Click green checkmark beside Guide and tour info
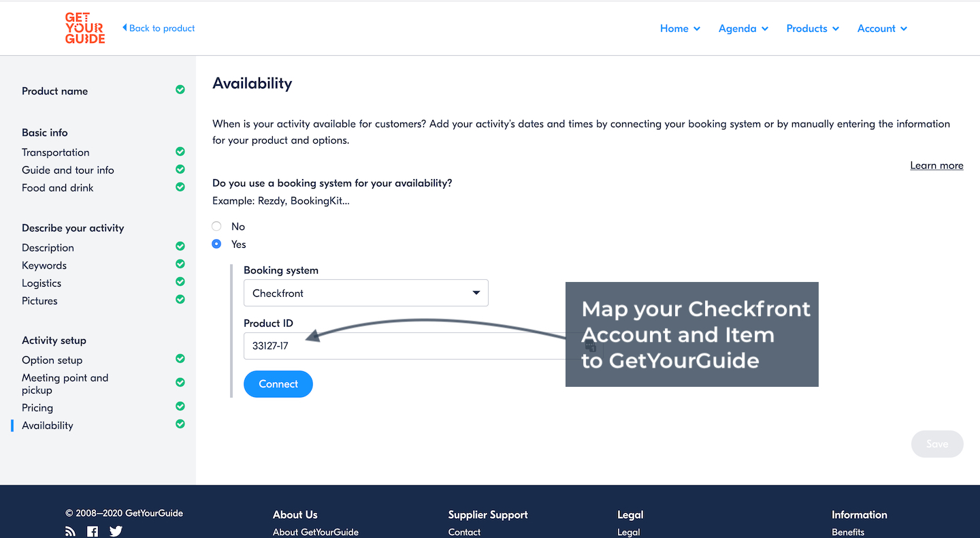Image resolution: width=980 pixels, height=538 pixels. [x=180, y=169]
